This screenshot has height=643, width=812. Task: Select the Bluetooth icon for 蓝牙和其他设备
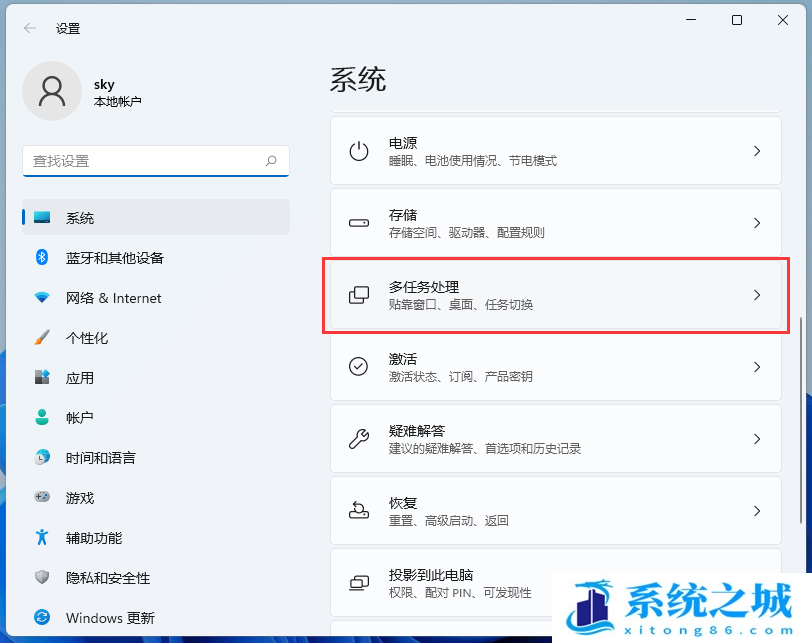(x=40, y=258)
